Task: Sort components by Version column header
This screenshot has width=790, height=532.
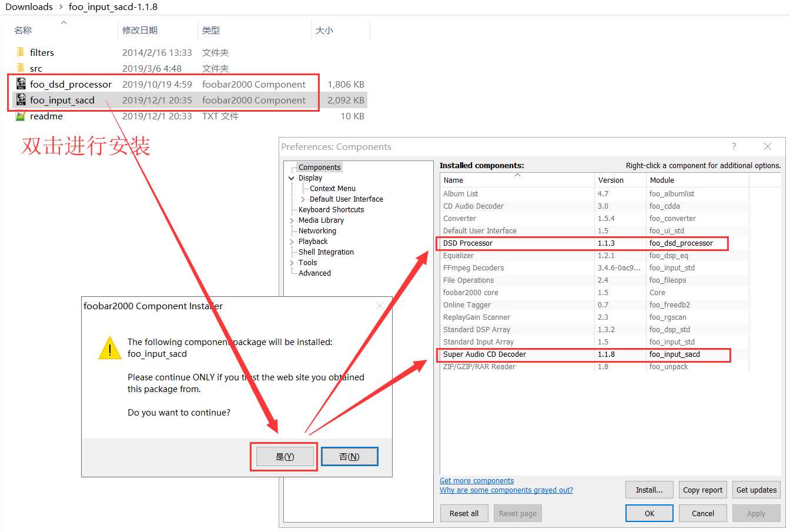Action: (620, 180)
